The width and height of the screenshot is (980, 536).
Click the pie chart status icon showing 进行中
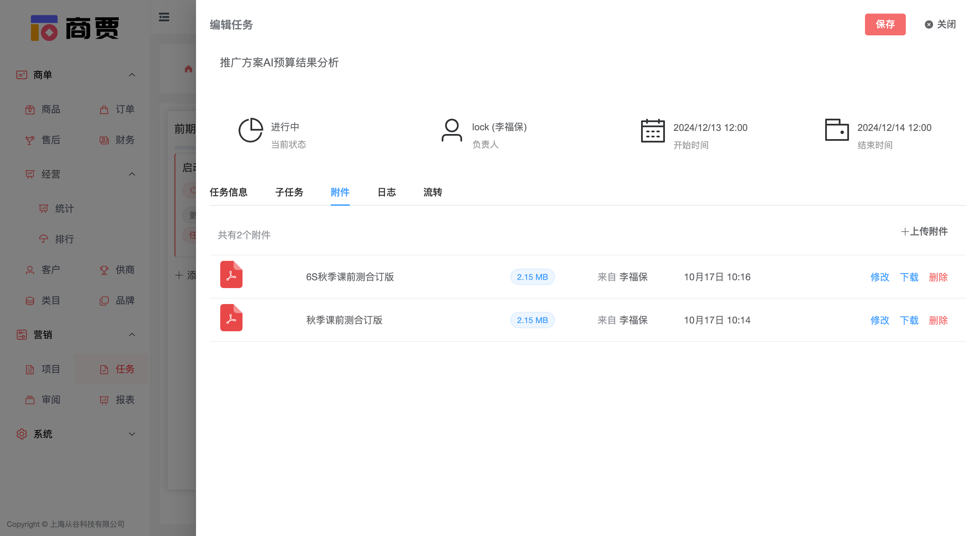251,130
